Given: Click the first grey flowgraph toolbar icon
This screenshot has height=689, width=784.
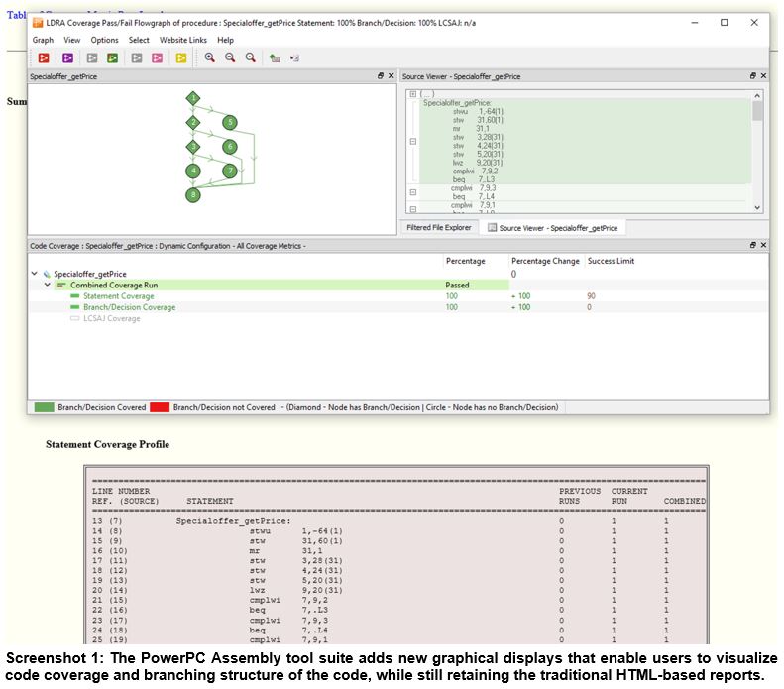Looking at the screenshot, I should click(x=92, y=58).
